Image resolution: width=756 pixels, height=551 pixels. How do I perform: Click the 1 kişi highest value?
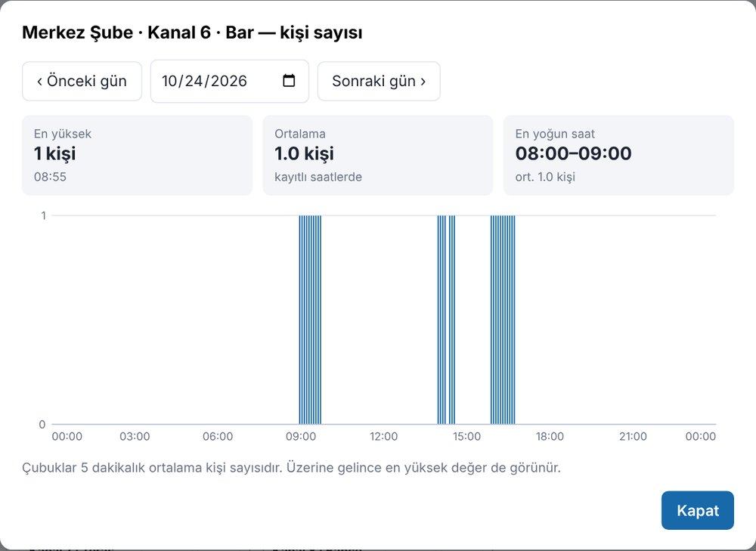coord(55,153)
